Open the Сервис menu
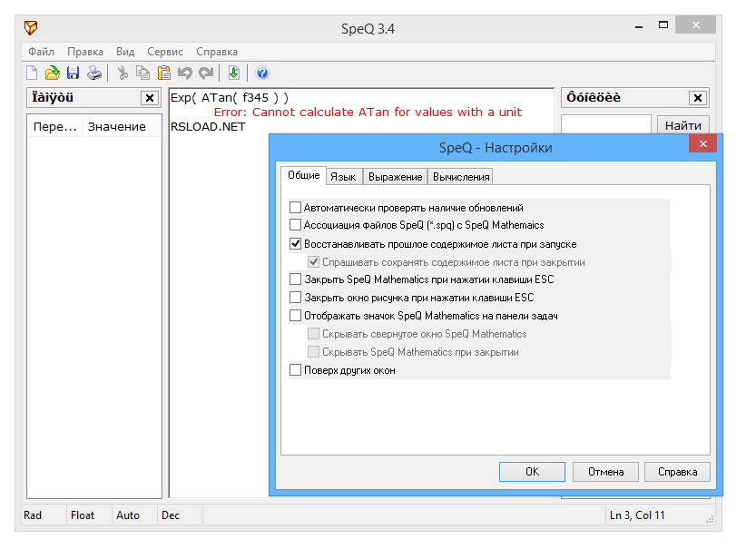 (165, 52)
